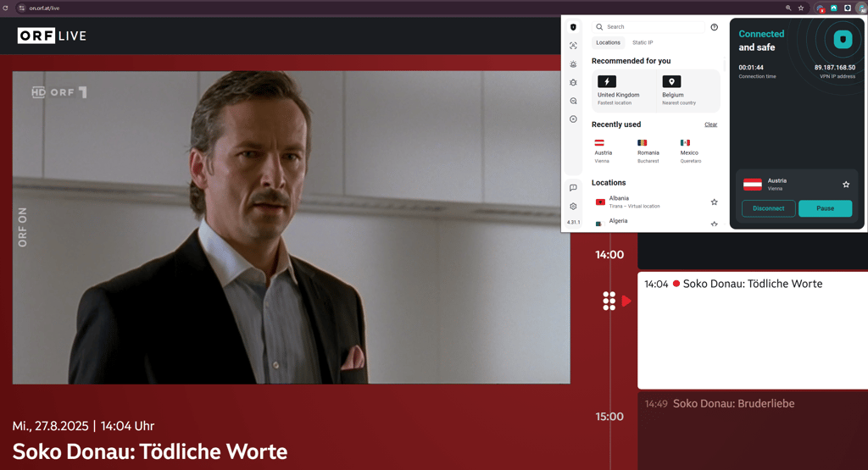The image size is (868, 470).
Task: Open the VPN extension icon in browser toolbar
Action: 862,8
